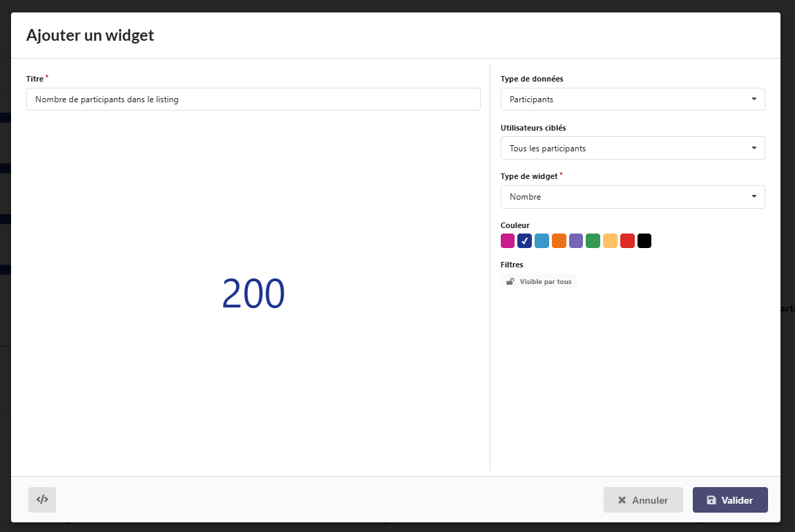Pick the orange color swatch
Screen dimensions: 795x532
559,241
